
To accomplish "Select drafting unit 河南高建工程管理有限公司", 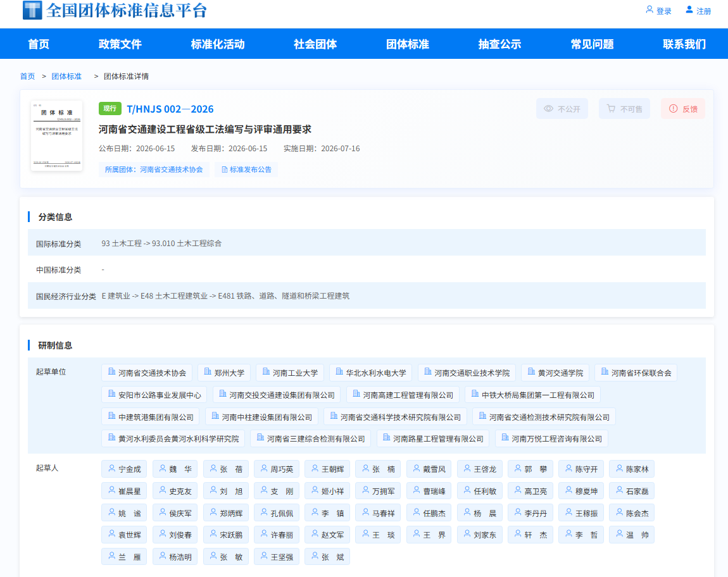I will click(x=403, y=395).
